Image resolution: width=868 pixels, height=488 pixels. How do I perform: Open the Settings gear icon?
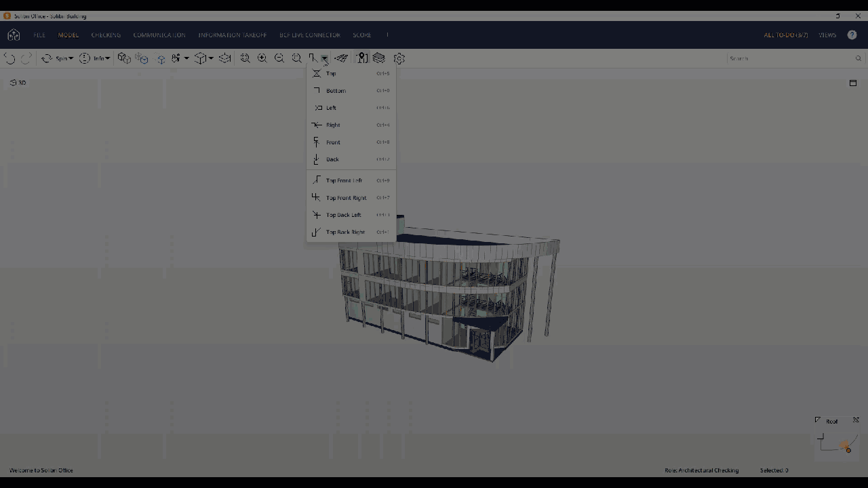click(x=399, y=58)
